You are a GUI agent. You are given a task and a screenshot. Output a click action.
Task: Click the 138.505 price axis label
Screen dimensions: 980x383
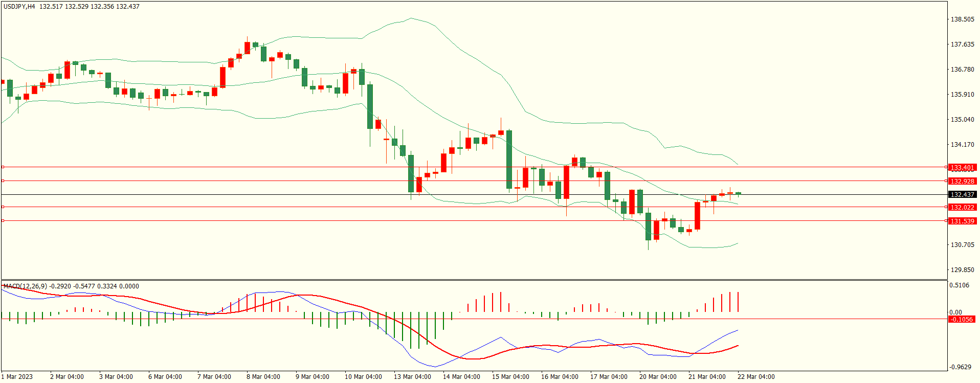[962, 19]
